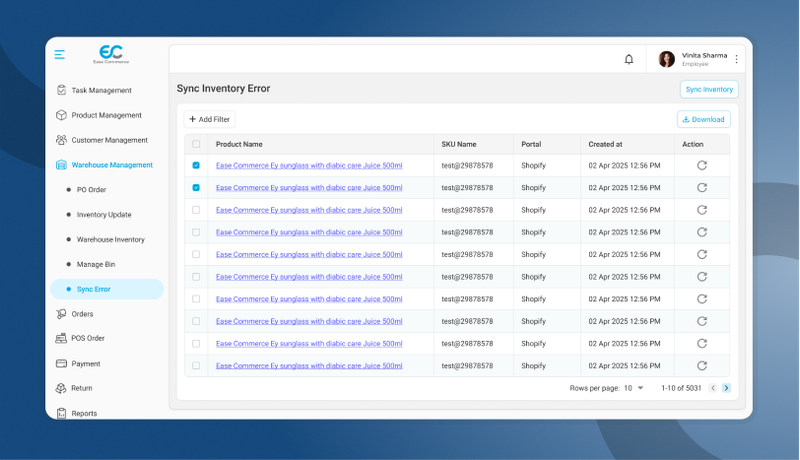The width and height of the screenshot is (800, 460).
Task: Check the fifth row's checkbox
Action: (196, 254)
